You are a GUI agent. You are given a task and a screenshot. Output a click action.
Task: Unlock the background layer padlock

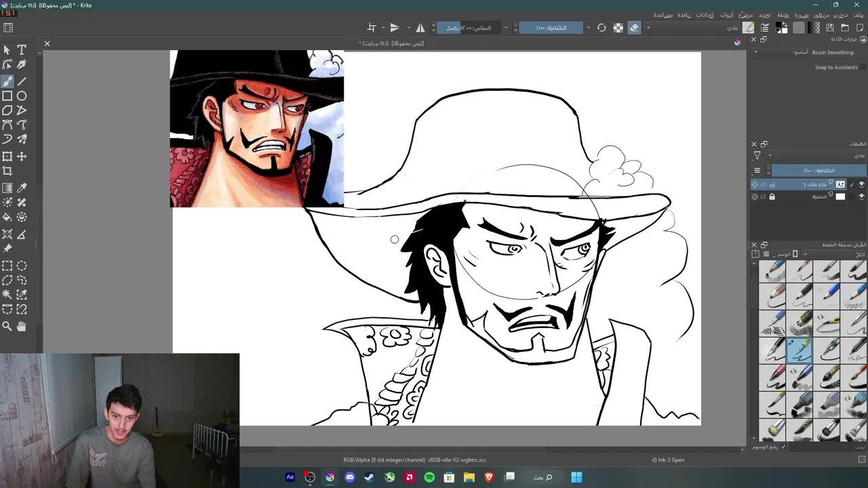pyautogui.click(x=772, y=197)
